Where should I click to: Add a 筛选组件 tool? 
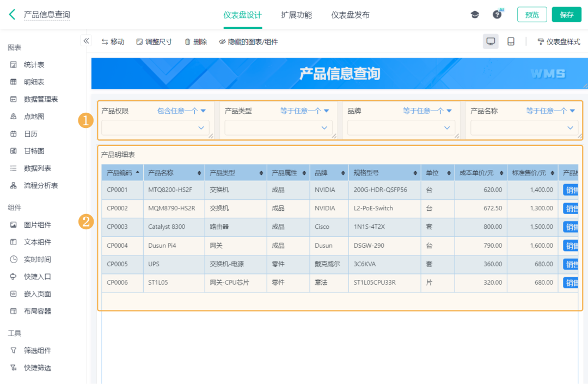coord(37,351)
